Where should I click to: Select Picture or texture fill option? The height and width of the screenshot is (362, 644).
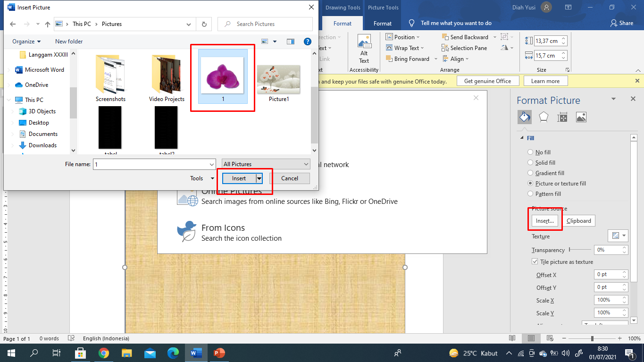pos(557,184)
